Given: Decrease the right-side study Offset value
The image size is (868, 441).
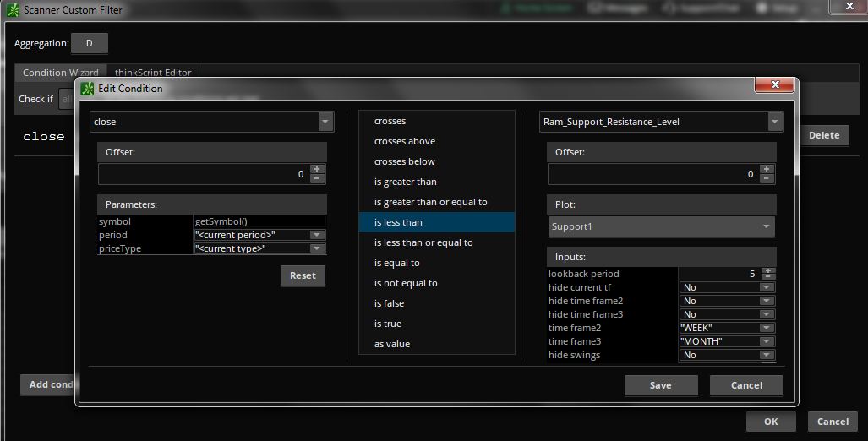Looking at the screenshot, I should click(x=767, y=178).
